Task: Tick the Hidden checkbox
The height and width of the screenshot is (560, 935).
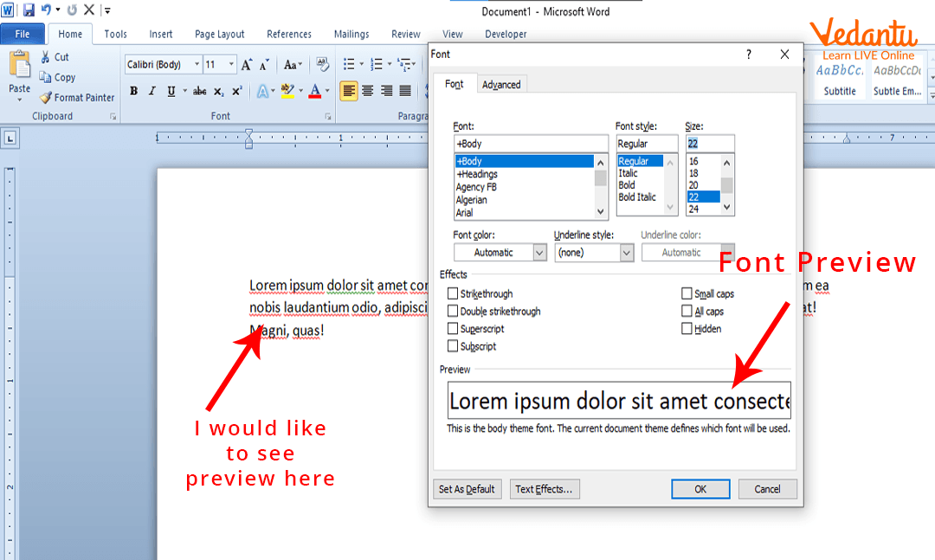Action: pyautogui.click(x=687, y=329)
